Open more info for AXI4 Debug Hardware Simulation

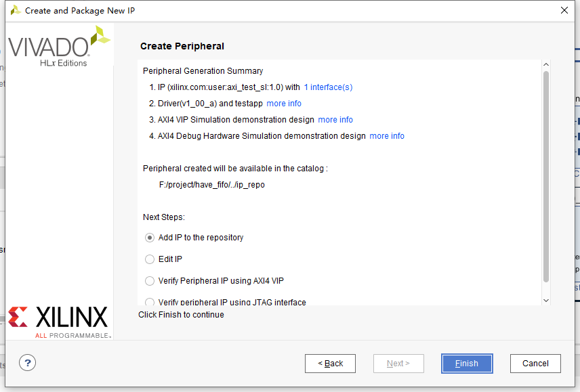[x=386, y=136]
